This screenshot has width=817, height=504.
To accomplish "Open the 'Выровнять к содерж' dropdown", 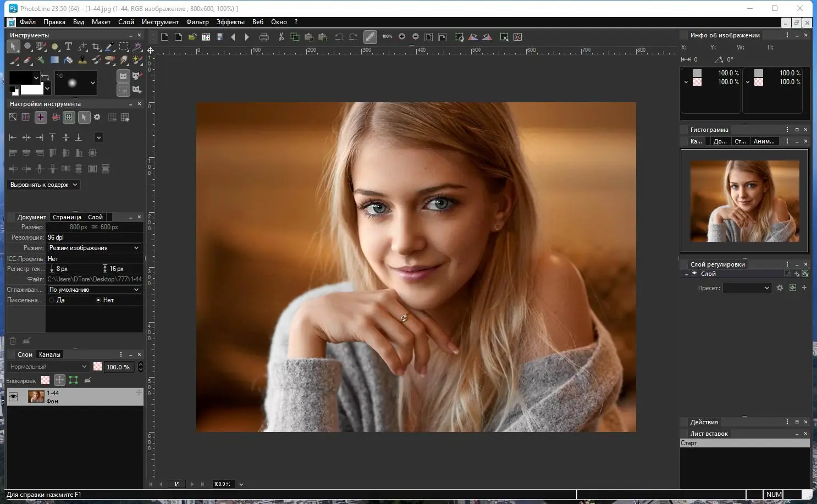I will (44, 185).
